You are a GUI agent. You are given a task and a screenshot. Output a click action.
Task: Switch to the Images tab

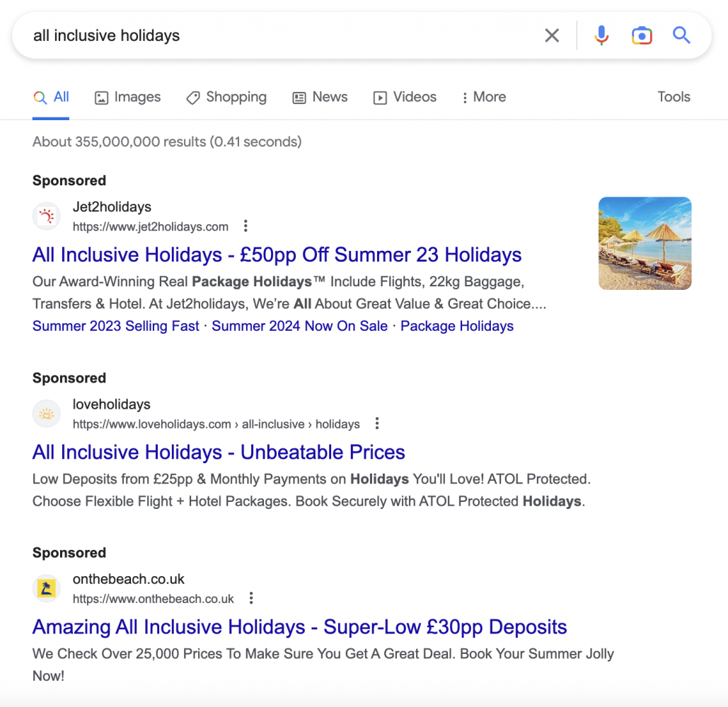(x=128, y=97)
